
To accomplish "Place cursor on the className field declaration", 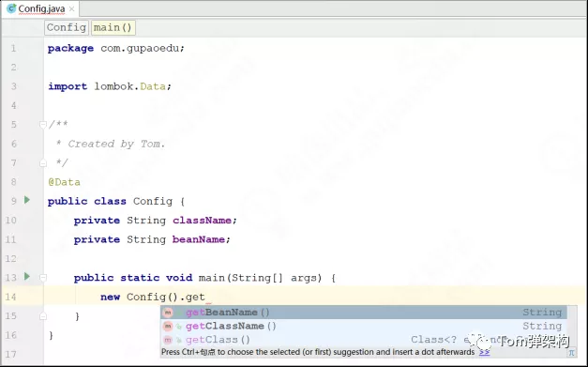I will [202, 221].
